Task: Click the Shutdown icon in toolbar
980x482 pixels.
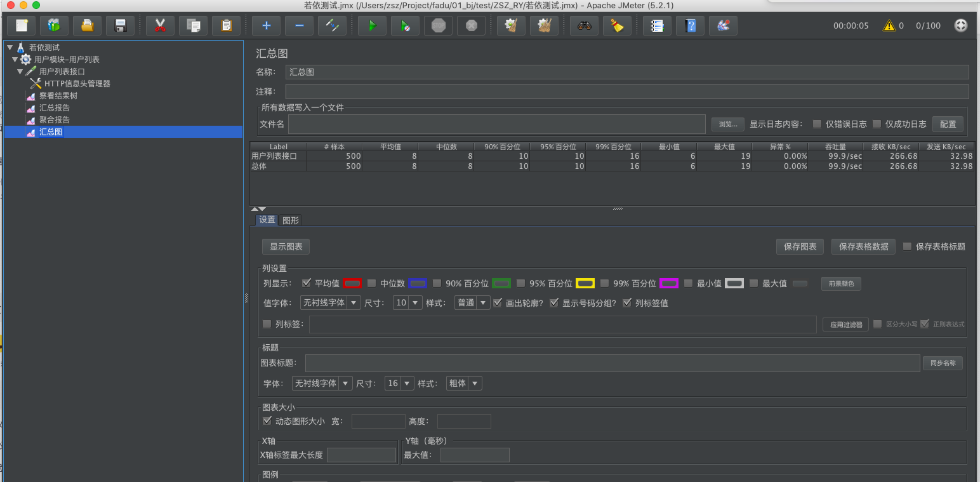Action: coord(471,25)
